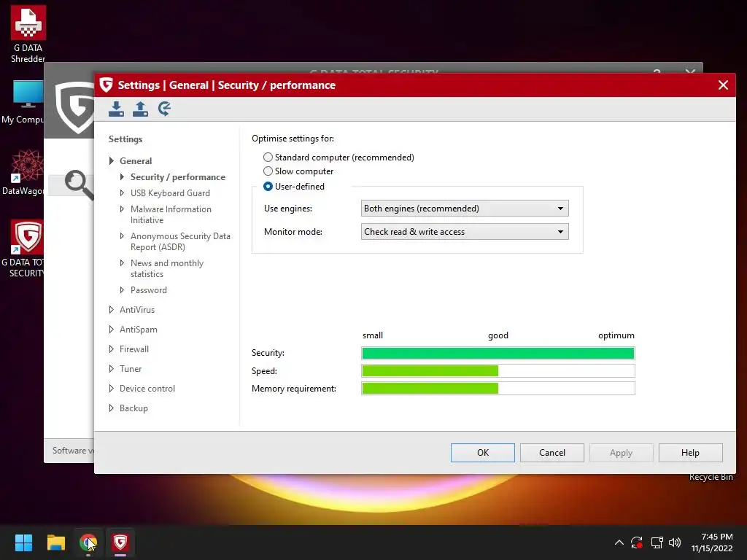
Task: Select the Recycle Bin desktop label
Action: pyautogui.click(x=711, y=477)
